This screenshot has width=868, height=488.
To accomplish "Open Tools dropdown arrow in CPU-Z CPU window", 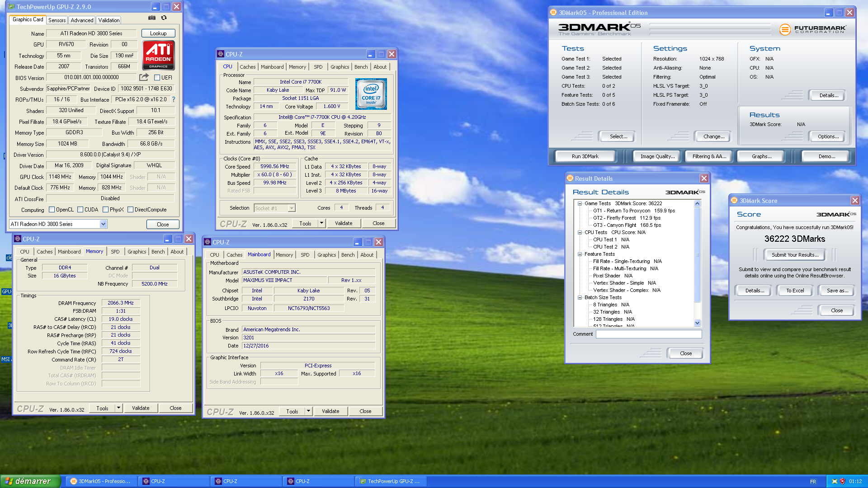I will 321,223.
